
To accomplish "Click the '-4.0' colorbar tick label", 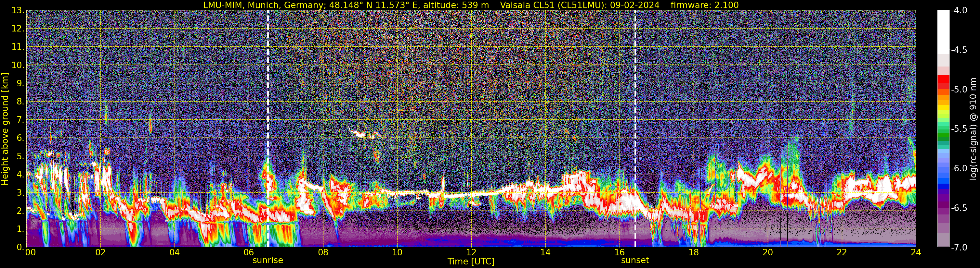I will (959, 11).
